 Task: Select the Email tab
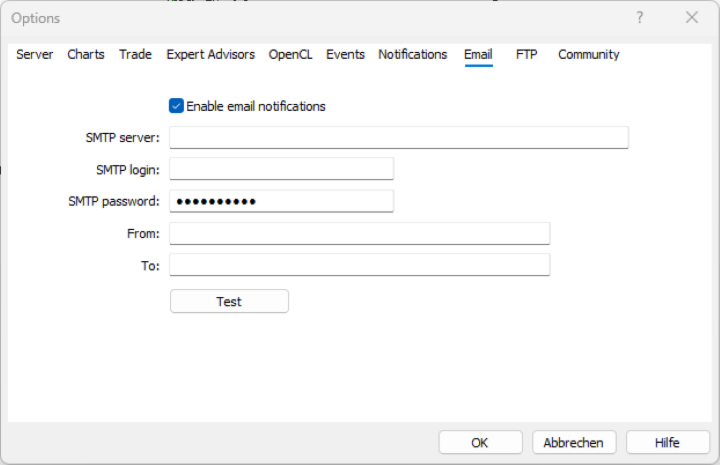tap(478, 55)
